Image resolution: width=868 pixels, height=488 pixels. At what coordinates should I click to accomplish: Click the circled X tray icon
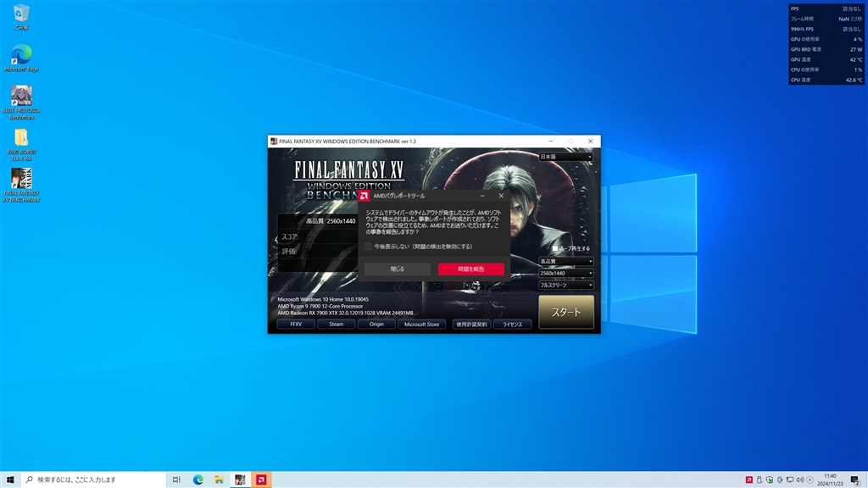click(x=810, y=480)
